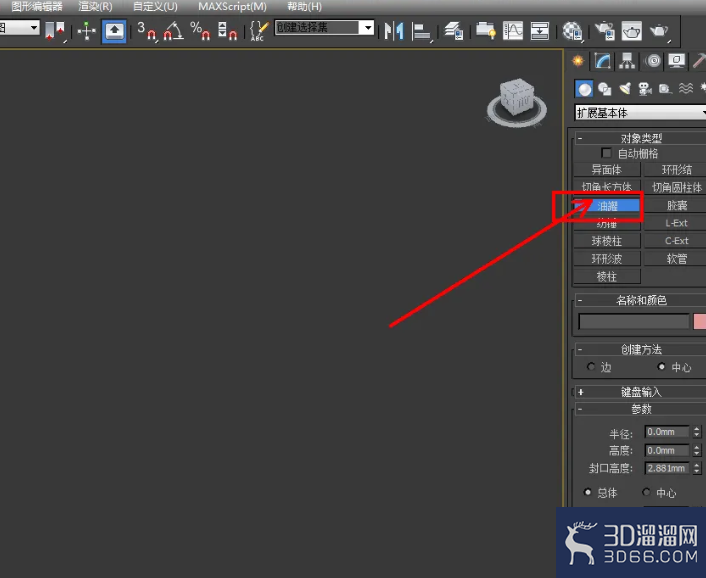Click the 环形波 object button
706x578 pixels.
coord(606,259)
